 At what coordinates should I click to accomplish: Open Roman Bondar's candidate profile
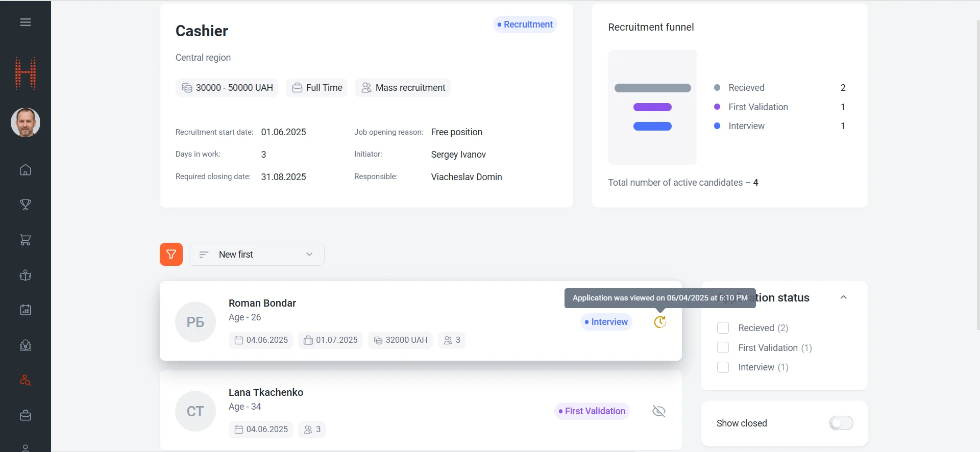click(x=262, y=303)
